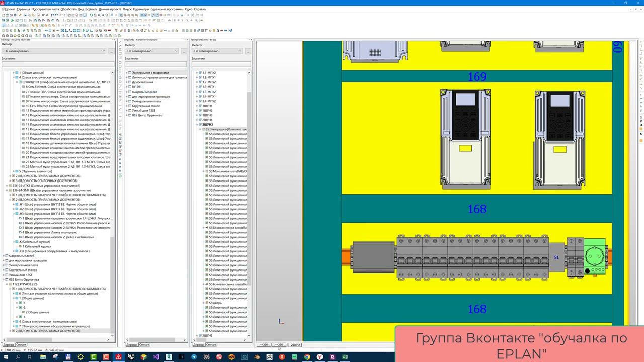The width and height of the screenshot is (644, 362).
Task: Focus the Значение field in the pages navigator
Action: tap(58, 64)
